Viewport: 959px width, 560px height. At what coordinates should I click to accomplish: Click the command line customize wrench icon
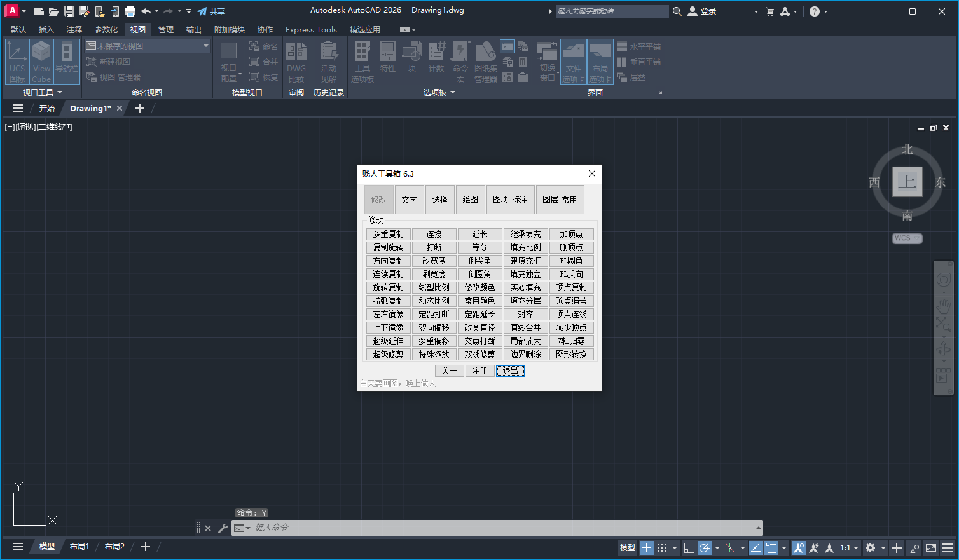point(223,528)
